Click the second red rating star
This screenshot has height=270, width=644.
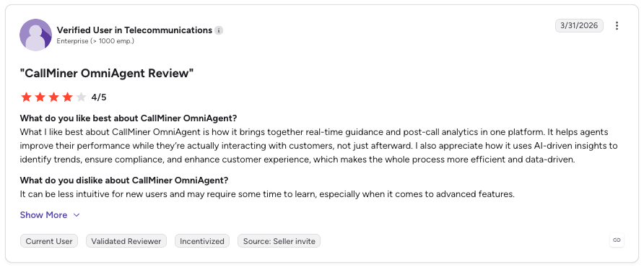tap(40, 97)
